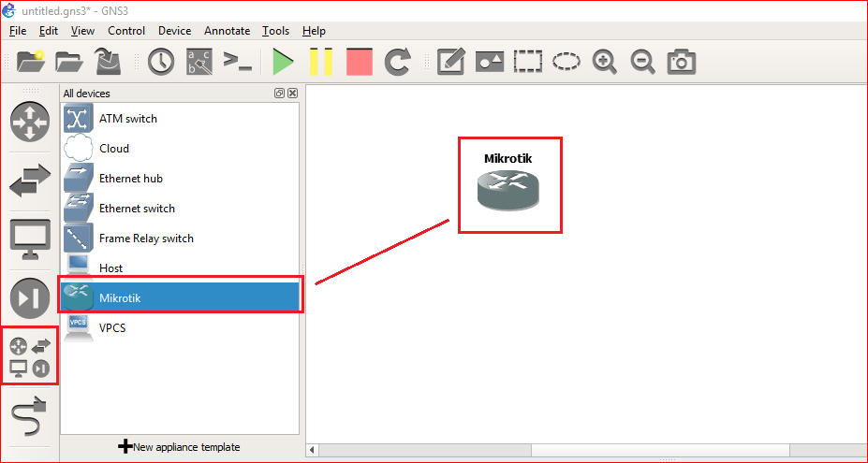This screenshot has height=463, width=868.
Task: Save the project with the save-as icon
Action: (x=108, y=62)
